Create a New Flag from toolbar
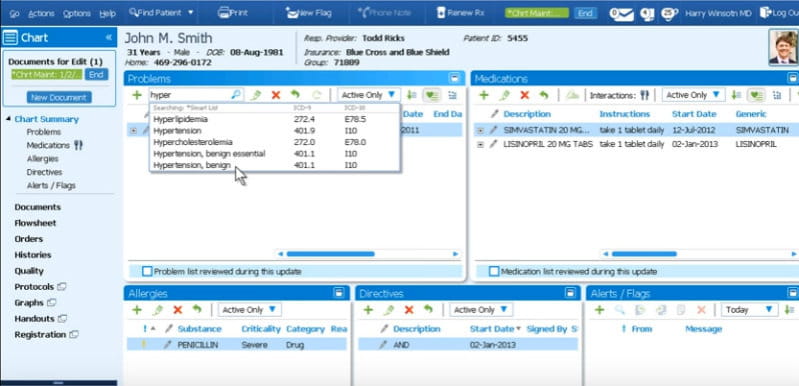Image resolution: width=799 pixels, height=386 pixels. coord(309,13)
